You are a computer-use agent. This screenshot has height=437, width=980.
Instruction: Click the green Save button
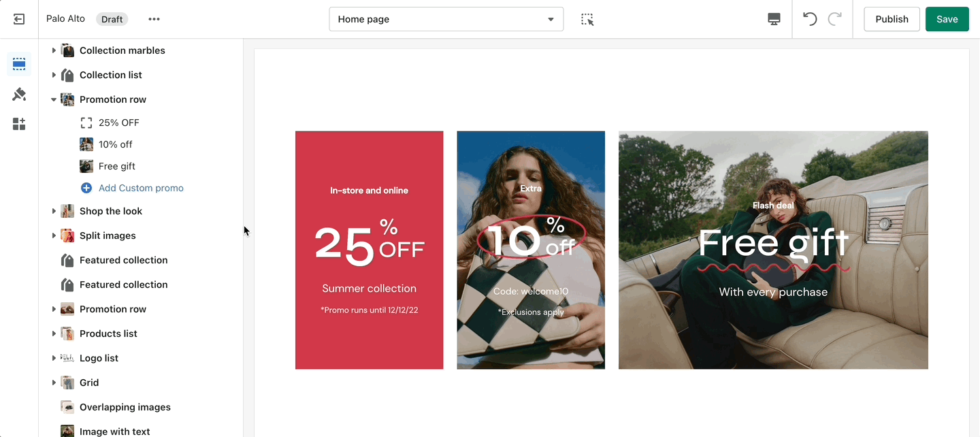947,19
